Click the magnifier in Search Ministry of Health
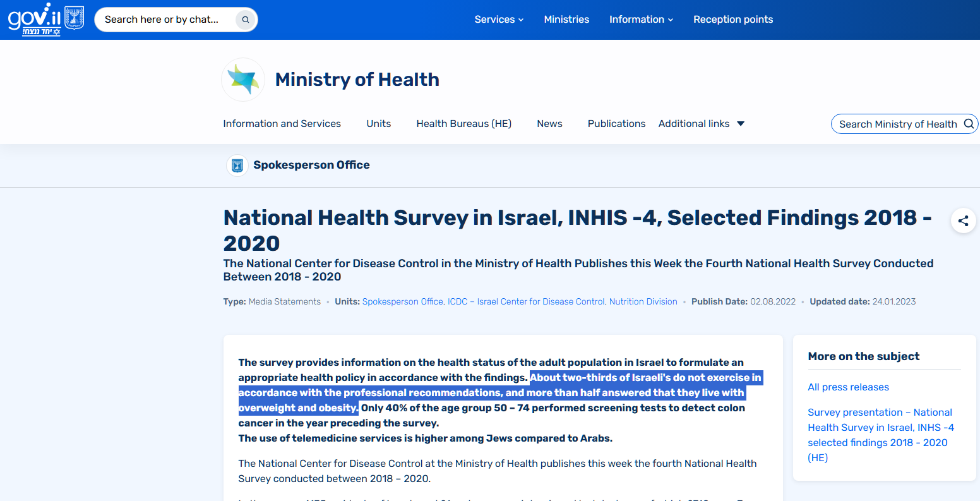The width and height of the screenshot is (980, 501). click(x=969, y=124)
